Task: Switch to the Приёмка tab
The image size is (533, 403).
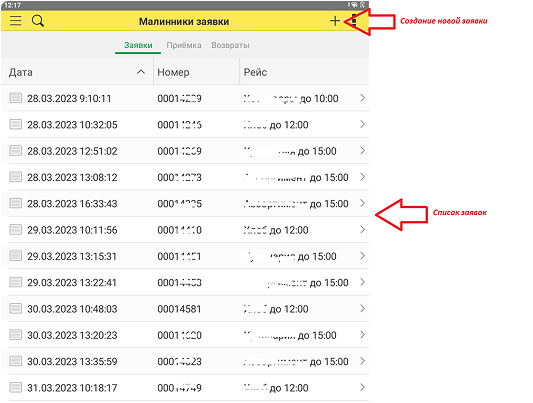Action: [184, 45]
